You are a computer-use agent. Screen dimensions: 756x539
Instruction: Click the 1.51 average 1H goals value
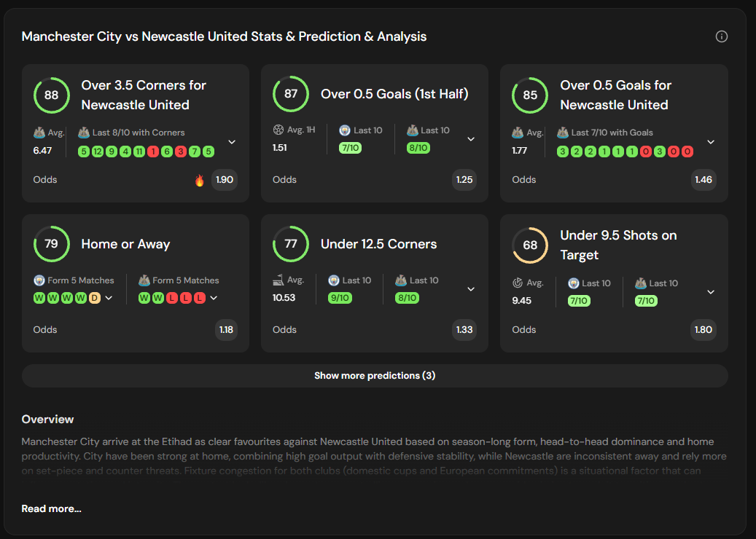pos(280,148)
